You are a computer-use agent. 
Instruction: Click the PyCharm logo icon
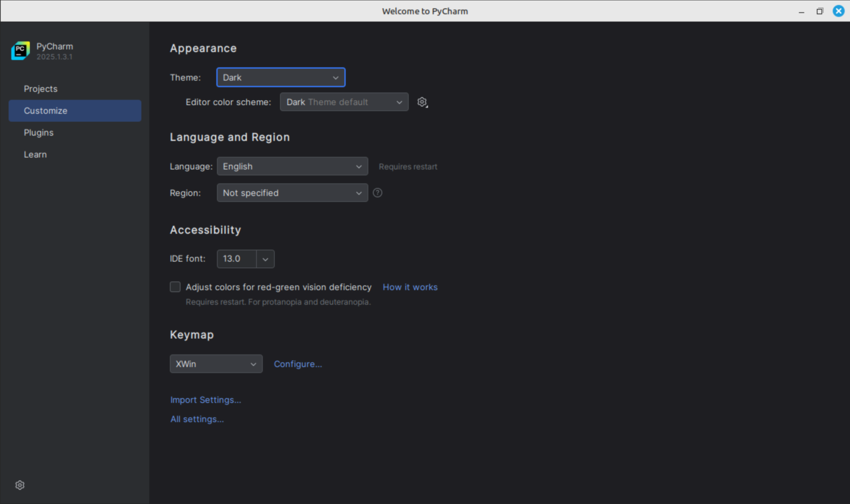20,50
